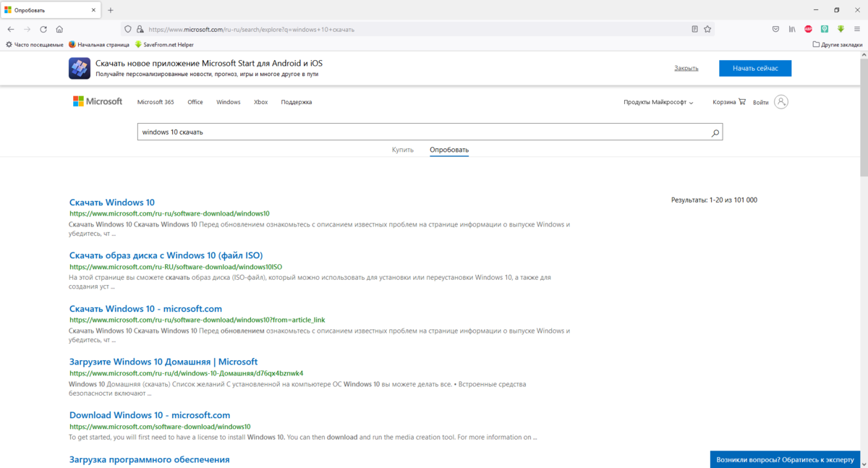
Task: Open the Firefox library icon
Action: (x=792, y=30)
